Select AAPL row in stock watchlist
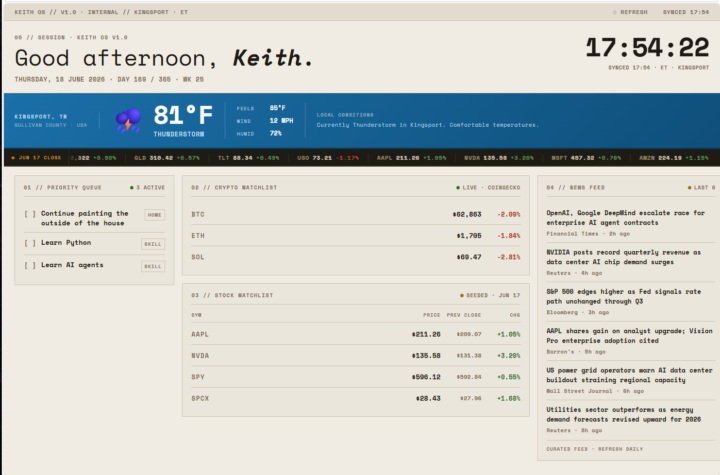 pyautogui.click(x=356, y=334)
